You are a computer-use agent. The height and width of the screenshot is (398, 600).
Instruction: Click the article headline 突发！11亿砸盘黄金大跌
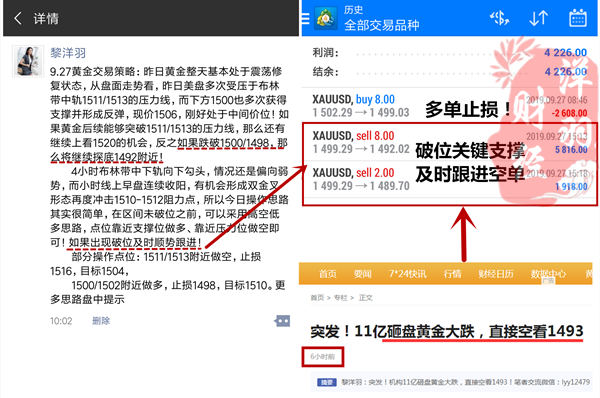447,331
